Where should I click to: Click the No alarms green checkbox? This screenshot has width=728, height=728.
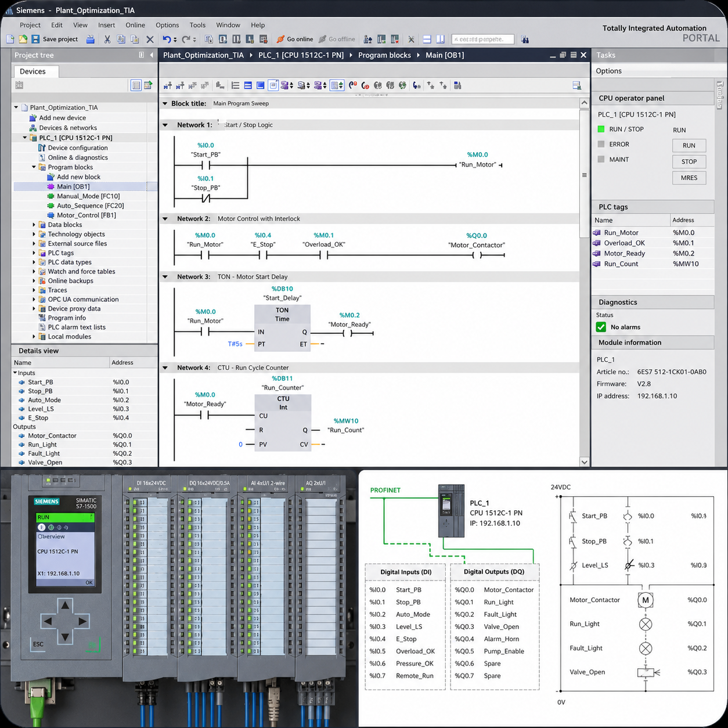(601, 327)
